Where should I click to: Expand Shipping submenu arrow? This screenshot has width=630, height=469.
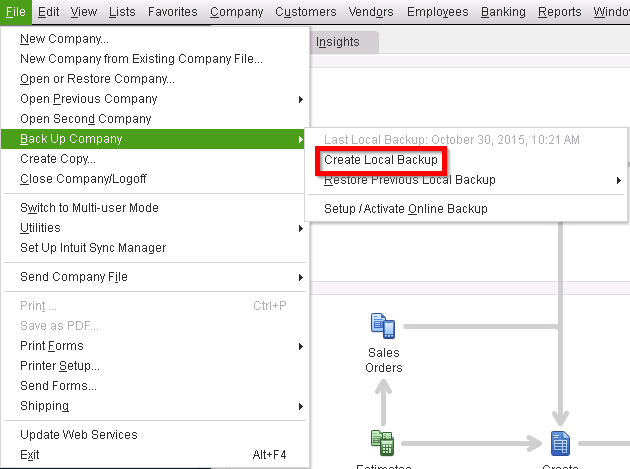coord(301,406)
